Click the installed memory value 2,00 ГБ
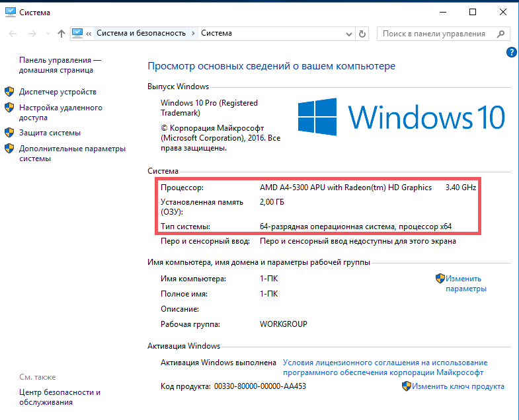The height and width of the screenshot is (420, 519). (272, 202)
